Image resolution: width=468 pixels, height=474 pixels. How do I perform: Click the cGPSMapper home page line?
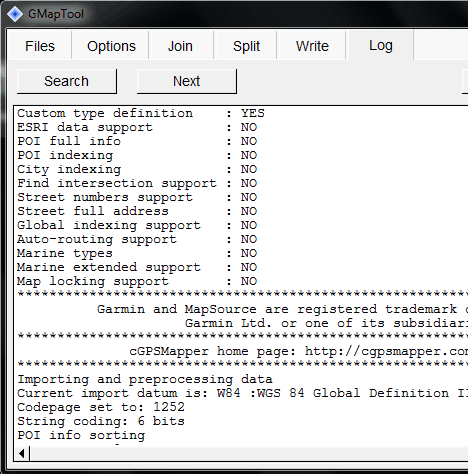pos(298,351)
